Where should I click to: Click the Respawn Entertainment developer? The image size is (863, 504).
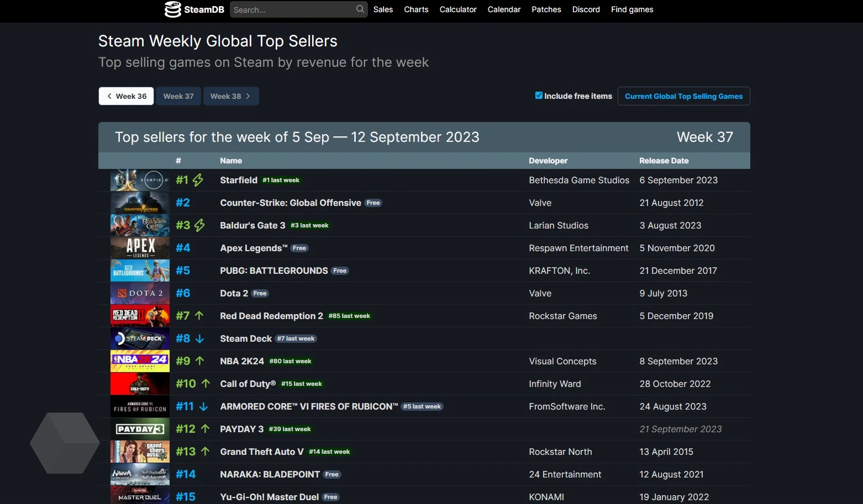coord(578,248)
